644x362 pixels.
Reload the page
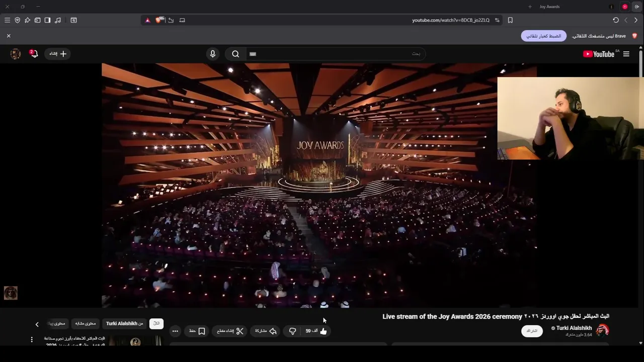[x=616, y=20]
